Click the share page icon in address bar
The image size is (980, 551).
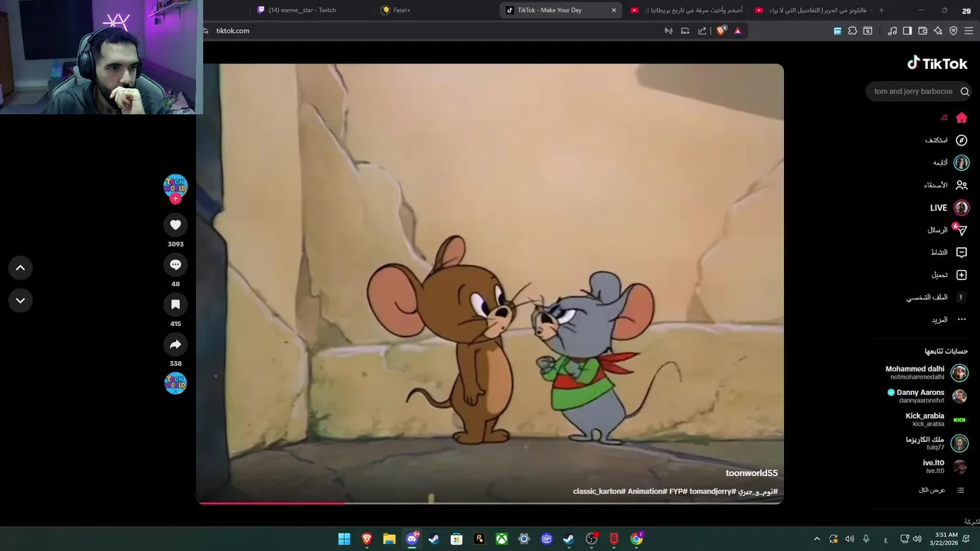702,31
